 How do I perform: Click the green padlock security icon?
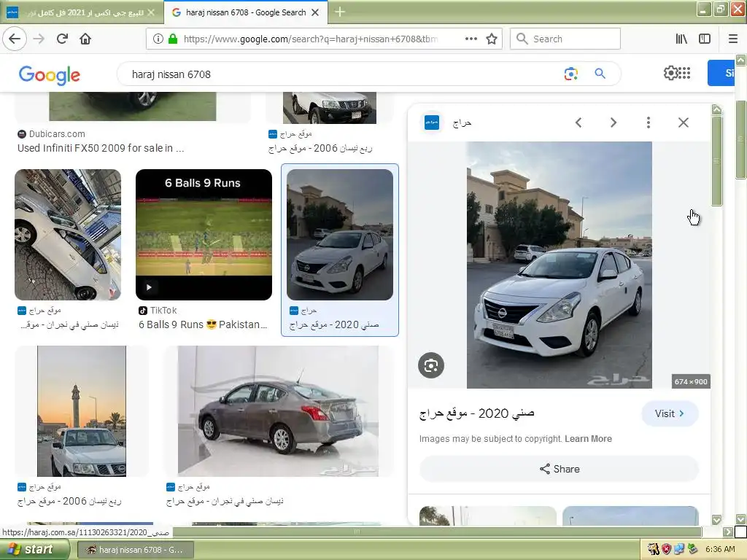click(173, 39)
